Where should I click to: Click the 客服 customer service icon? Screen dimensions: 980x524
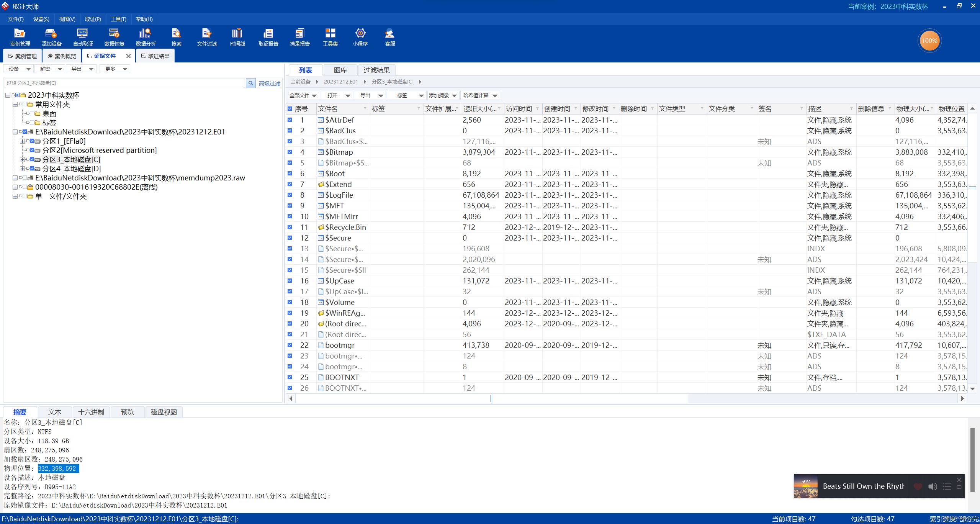pyautogui.click(x=390, y=37)
